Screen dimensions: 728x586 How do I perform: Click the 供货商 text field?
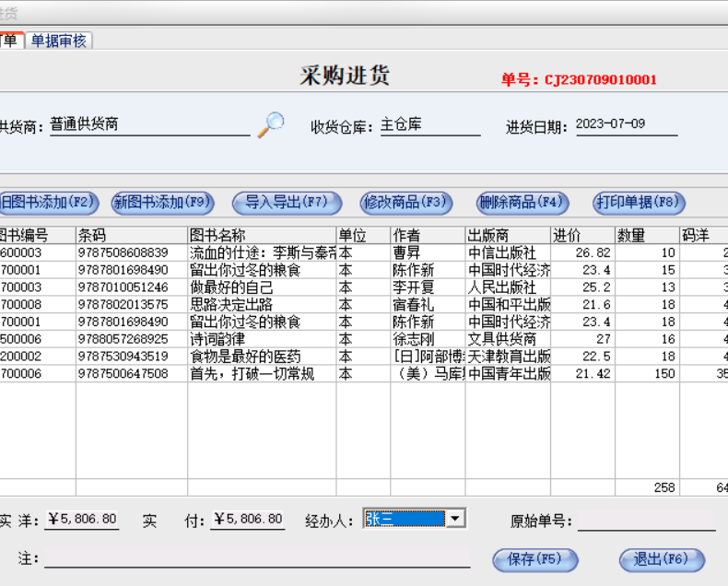coord(150,125)
